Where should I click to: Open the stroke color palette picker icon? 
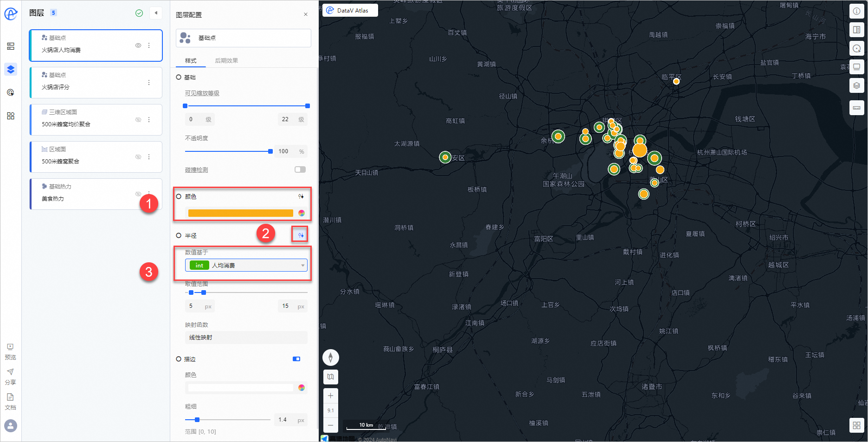(x=302, y=388)
